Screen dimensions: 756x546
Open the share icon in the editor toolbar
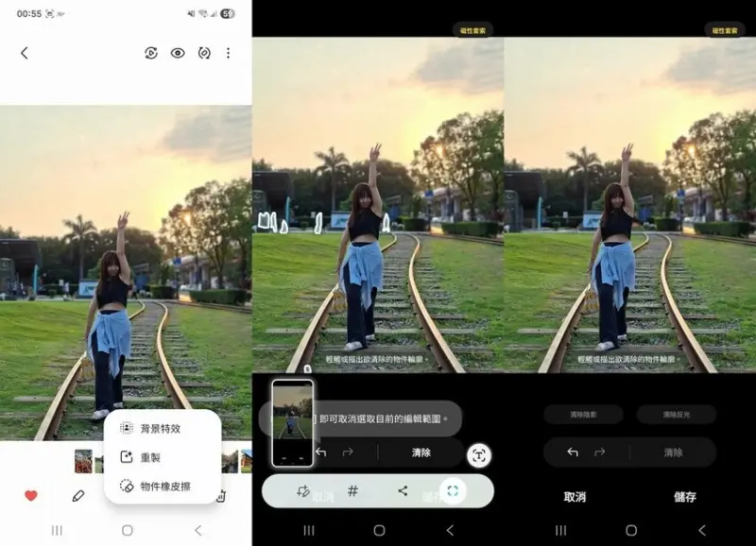pos(401,490)
